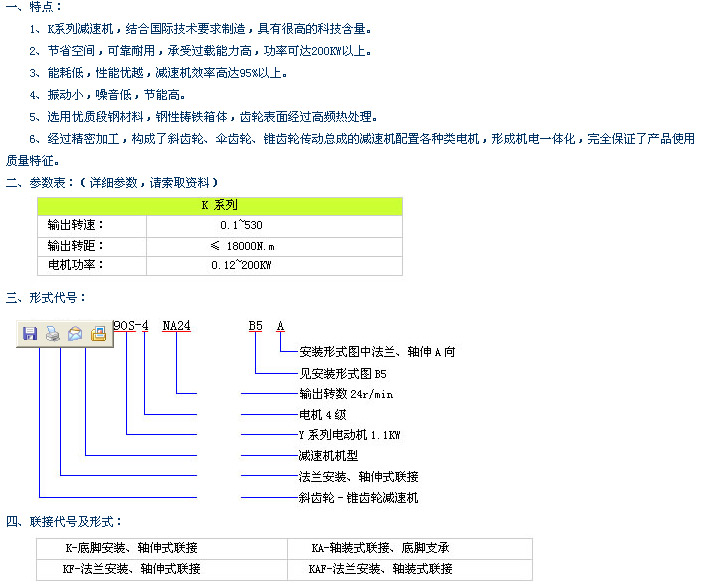Click the '斜齿轮－锥齿轮减速机' diagram label
Screen dimensions: 704x588
point(358,497)
